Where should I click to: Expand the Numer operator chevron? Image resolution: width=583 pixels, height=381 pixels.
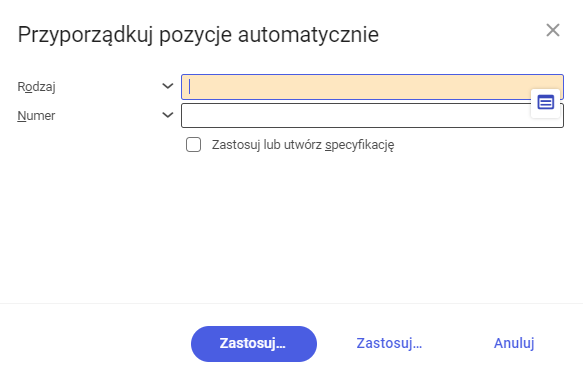(168, 115)
